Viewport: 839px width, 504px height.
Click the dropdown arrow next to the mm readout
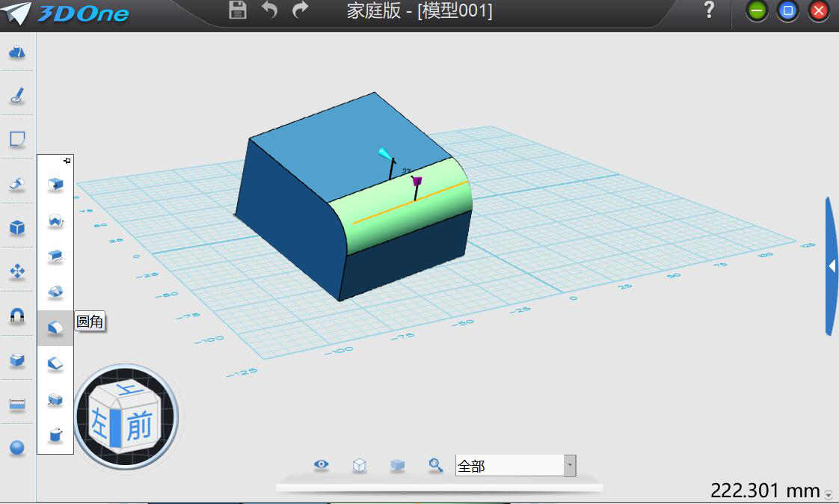[x=829, y=494]
